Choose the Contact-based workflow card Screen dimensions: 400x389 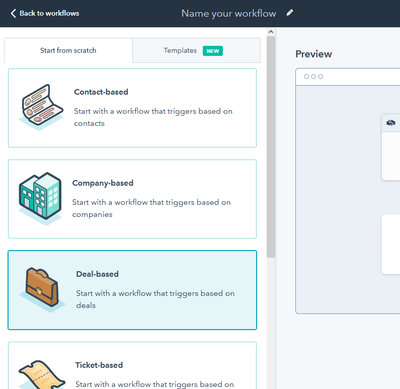tap(132, 108)
